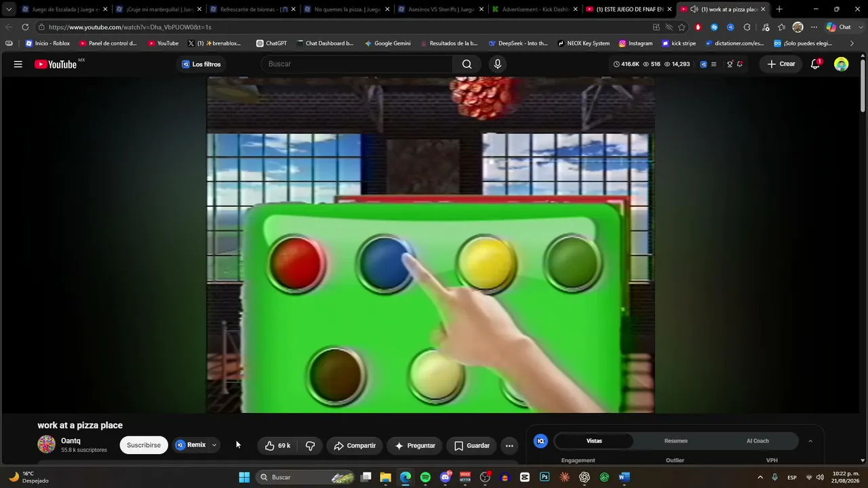This screenshot has height=488, width=868.
Task: Open the YouTube guide hamburger menu
Action: point(18,64)
